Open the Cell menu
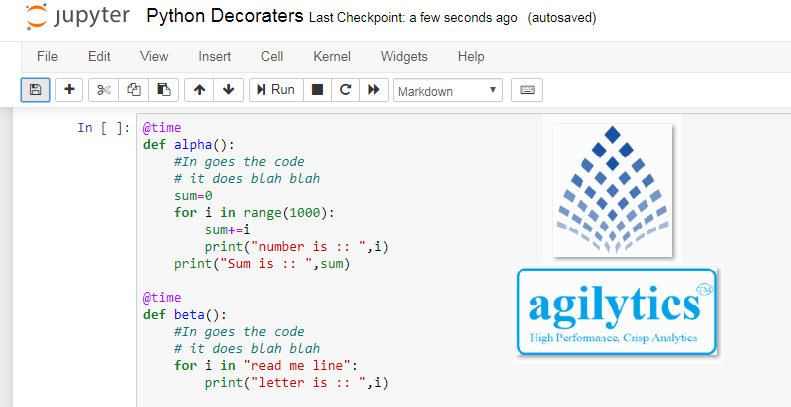791x407 pixels. coord(272,56)
